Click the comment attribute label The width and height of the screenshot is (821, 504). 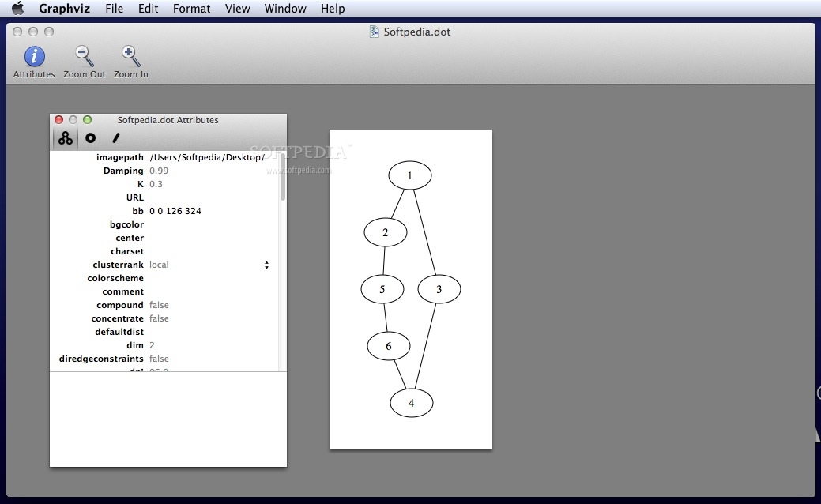(122, 291)
